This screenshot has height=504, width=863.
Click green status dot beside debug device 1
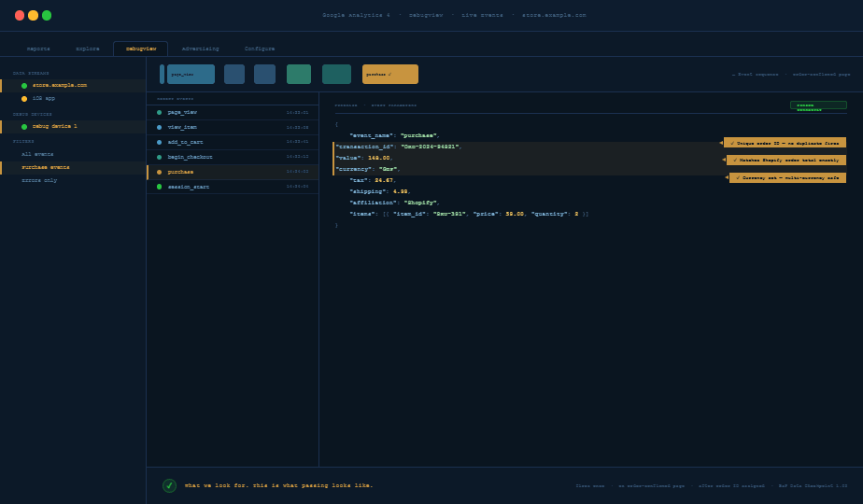24,127
